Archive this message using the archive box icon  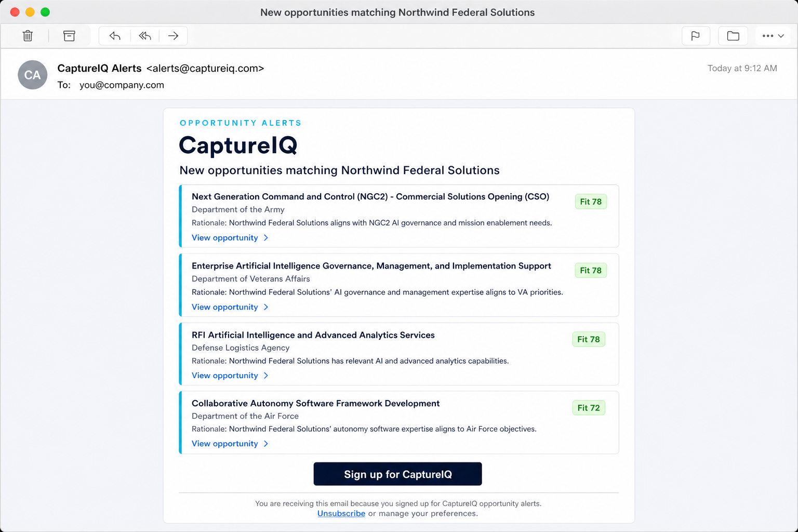(x=69, y=36)
